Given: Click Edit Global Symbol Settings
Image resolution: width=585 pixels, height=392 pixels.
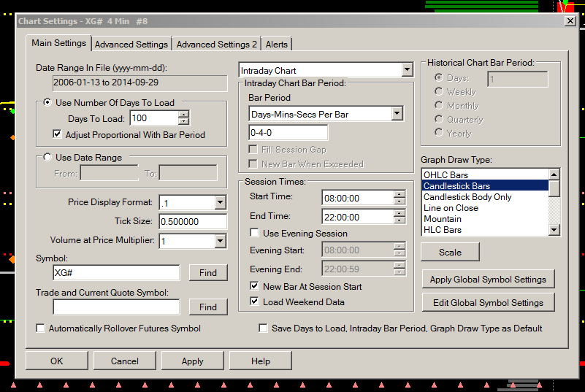Looking at the screenshot, I should pyautogui.click(x=488, y=302).
